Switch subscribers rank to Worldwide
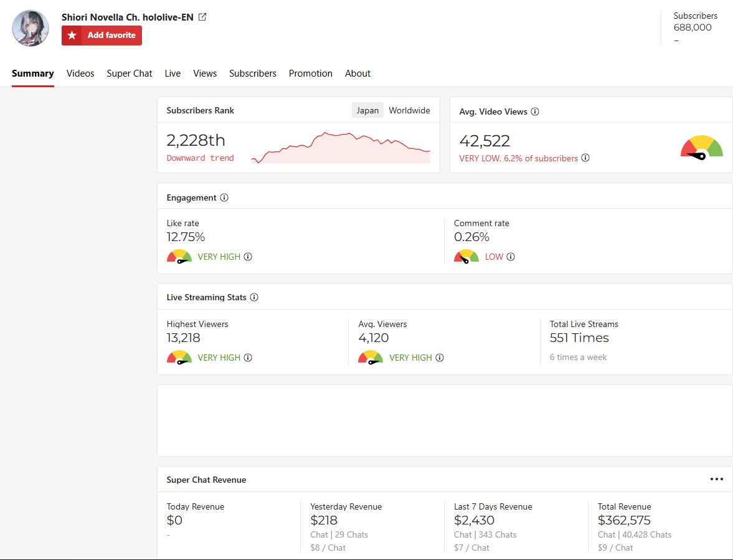The height and width of the screenshot is (560, 733). point(409,110)
